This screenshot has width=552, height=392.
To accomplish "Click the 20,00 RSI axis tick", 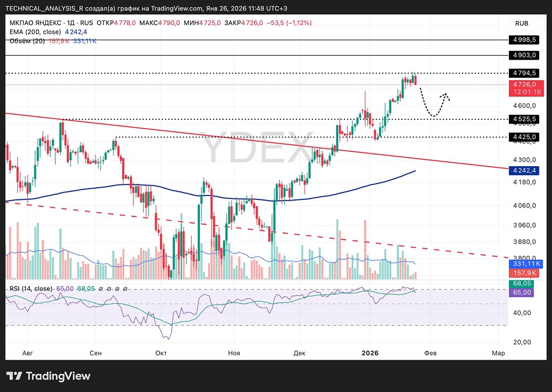I will click(x=522, y=342).
